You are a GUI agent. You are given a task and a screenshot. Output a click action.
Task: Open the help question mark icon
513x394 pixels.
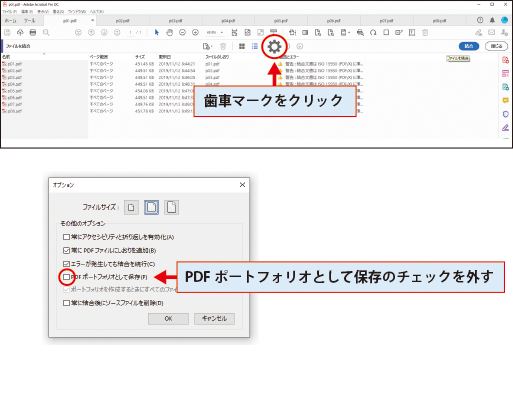[x=480, y=20]
